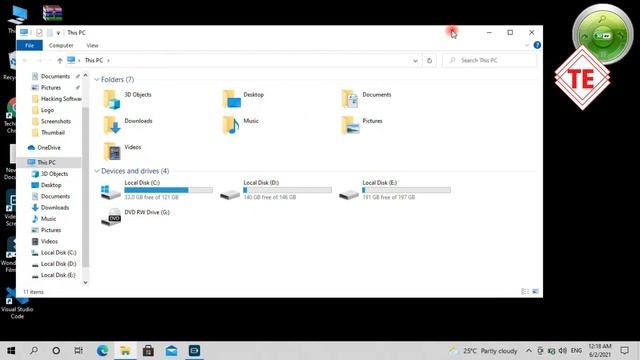Image resolution: width=640 pixels, height=360 pixels.
Task: Select pinned Pictures in Quick access
Action: 51,87
